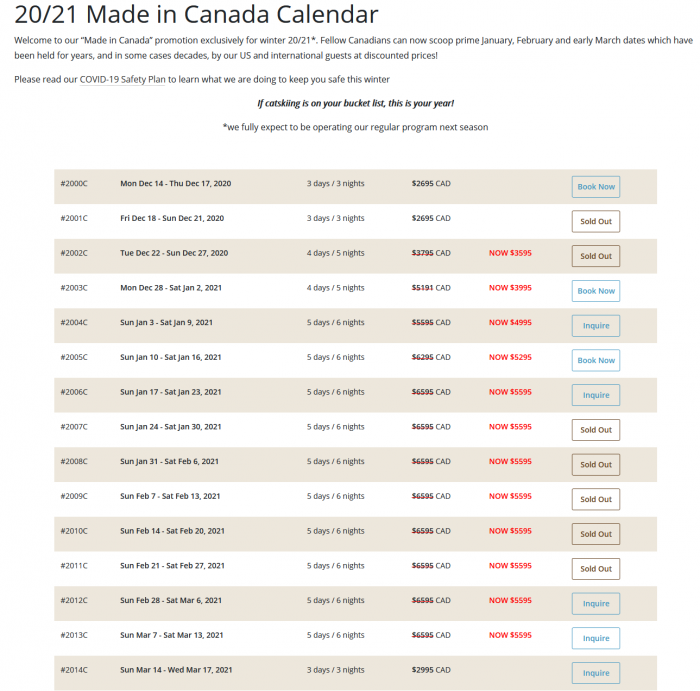Click Sold Out button for #2001C
Image resolution: width=700 pixels, height=691 pixels.
point(596,221)
